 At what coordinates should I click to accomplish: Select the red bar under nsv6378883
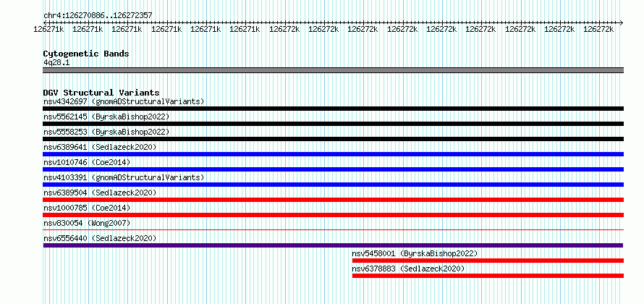488,276
